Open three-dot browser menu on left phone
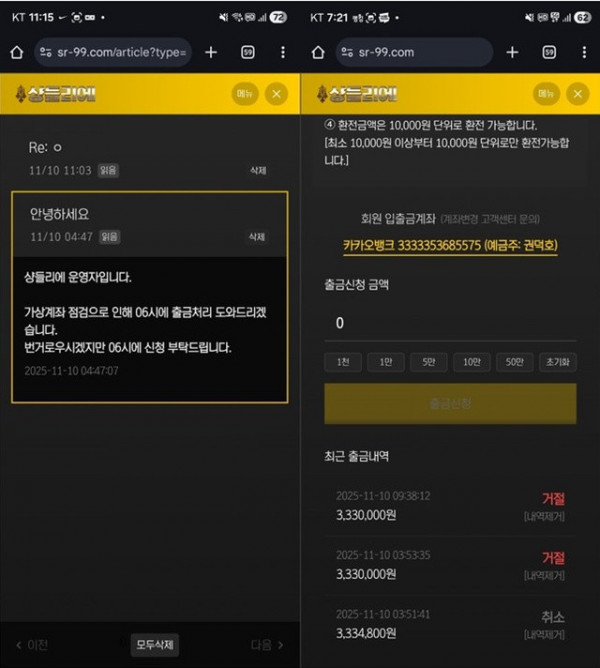The image size is (600, 668). pyautogui.click(x=283, y=52)
